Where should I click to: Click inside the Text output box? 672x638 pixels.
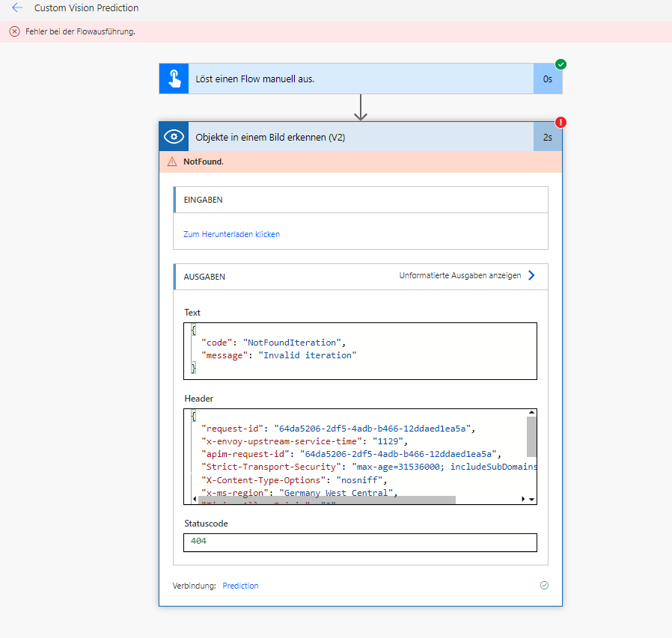click(x=360, y=351)
